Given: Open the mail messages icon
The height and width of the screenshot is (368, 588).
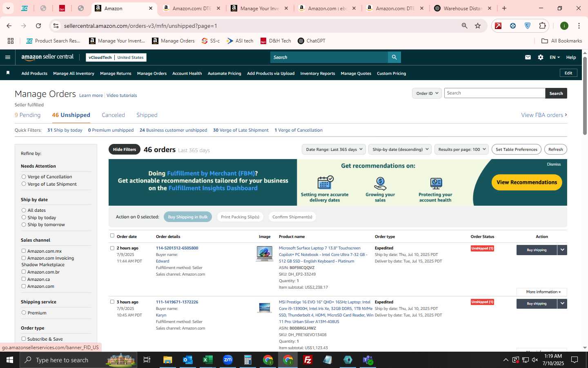Looking at the screenshot, I should [528, 57].
